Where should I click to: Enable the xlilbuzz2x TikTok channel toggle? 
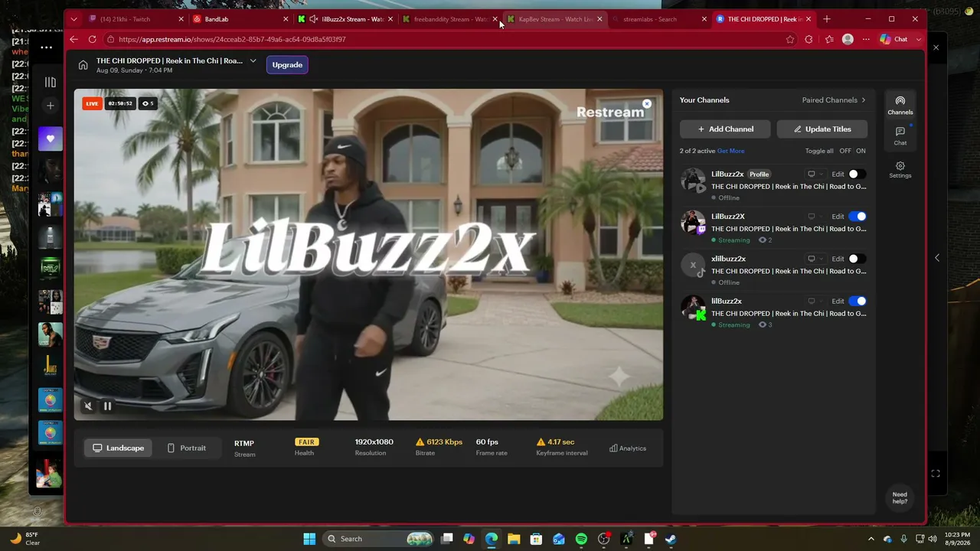point(857,259)
